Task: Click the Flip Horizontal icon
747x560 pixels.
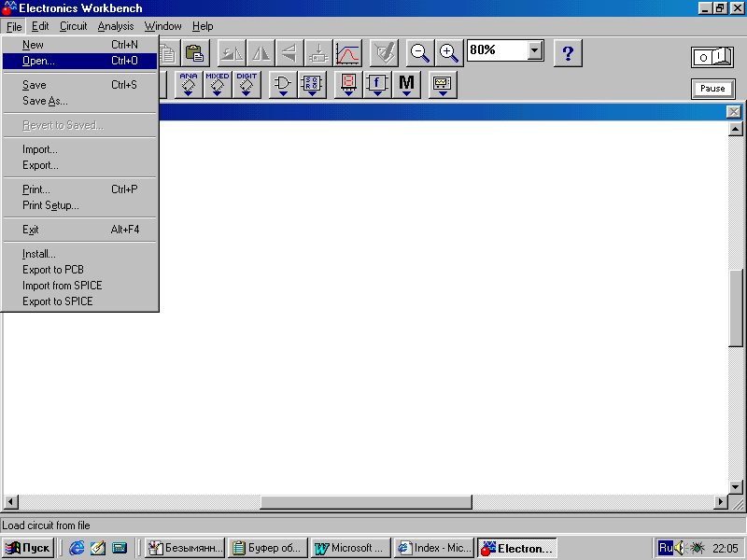Action: click(261, 52)
